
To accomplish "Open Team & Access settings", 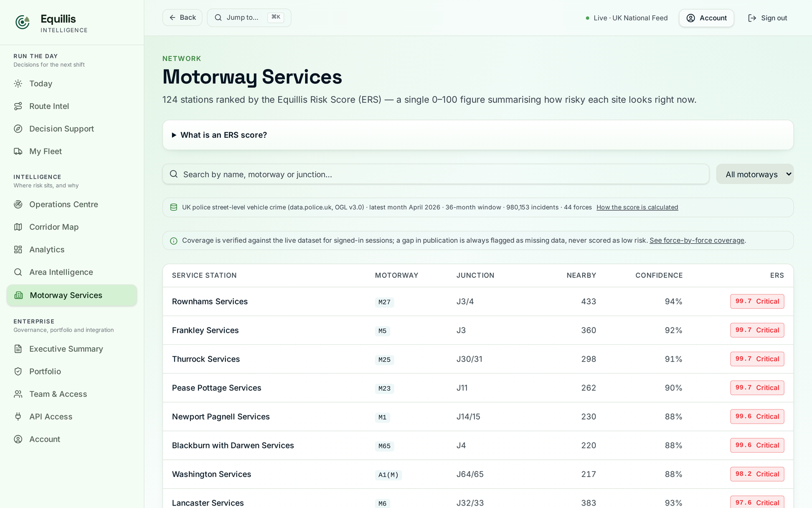I will tap(72, 394).
